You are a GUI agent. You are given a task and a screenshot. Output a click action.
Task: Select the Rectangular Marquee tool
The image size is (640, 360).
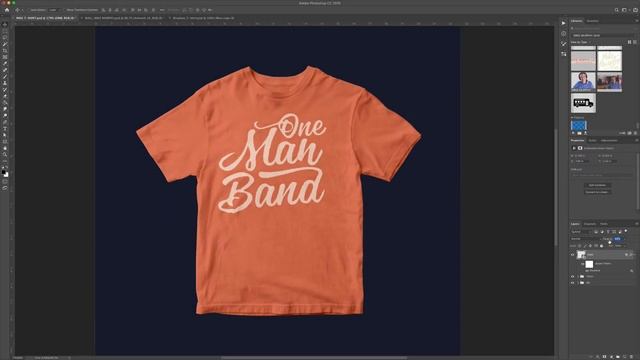(5, 31)
